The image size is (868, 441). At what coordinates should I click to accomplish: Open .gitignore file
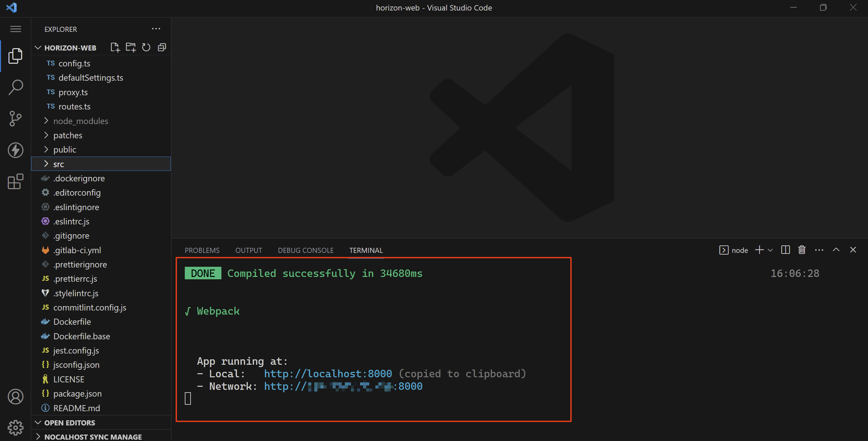coord(101,236)
